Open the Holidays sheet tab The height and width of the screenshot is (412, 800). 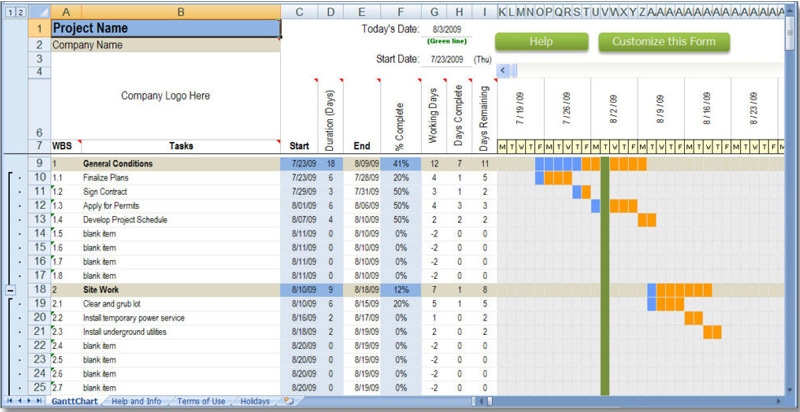(255, 401)
